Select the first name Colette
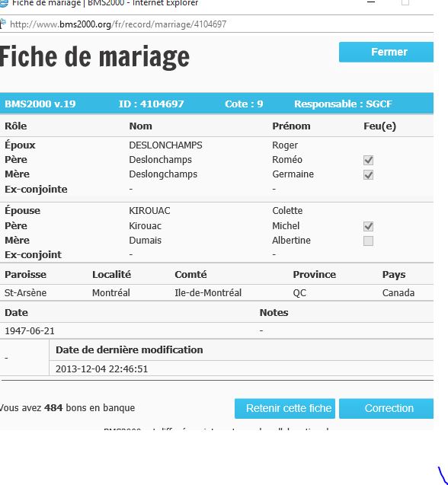This screenshot has height=485, width=448. [287, 211]
